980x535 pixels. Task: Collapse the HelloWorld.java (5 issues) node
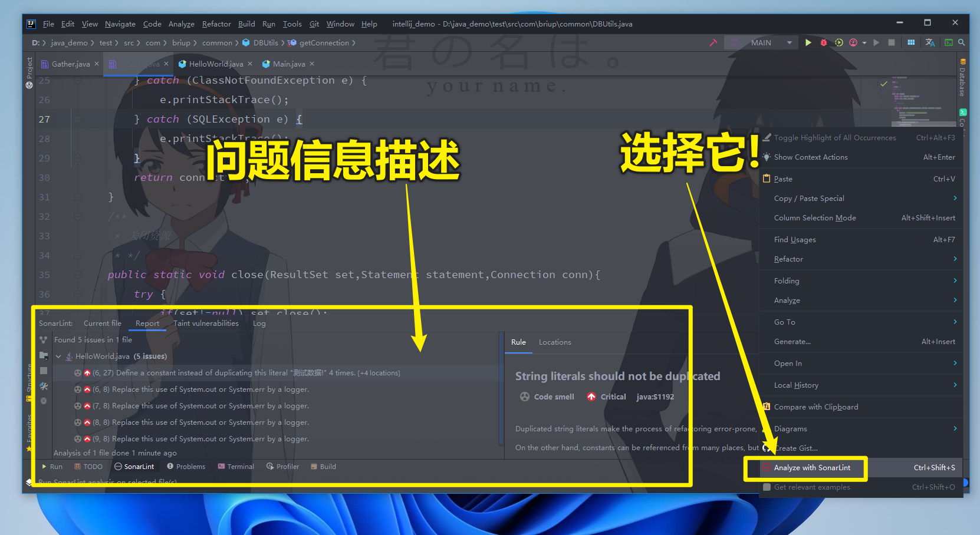point(58,356)
